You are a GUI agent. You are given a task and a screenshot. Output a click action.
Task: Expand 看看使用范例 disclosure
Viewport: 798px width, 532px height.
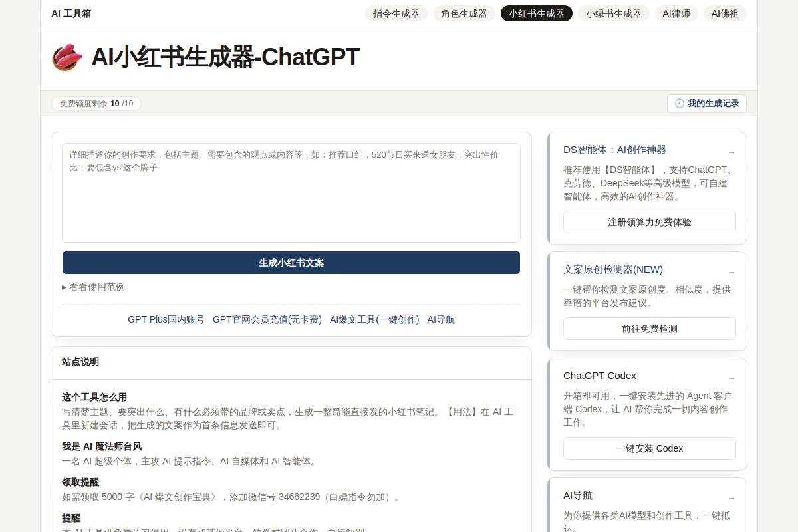[93, 287]
